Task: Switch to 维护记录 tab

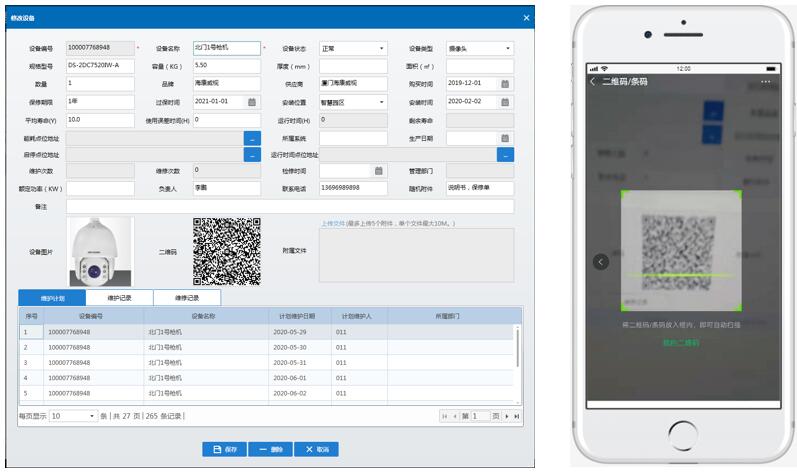Action: pyautogui.click(x=119, y=298)
